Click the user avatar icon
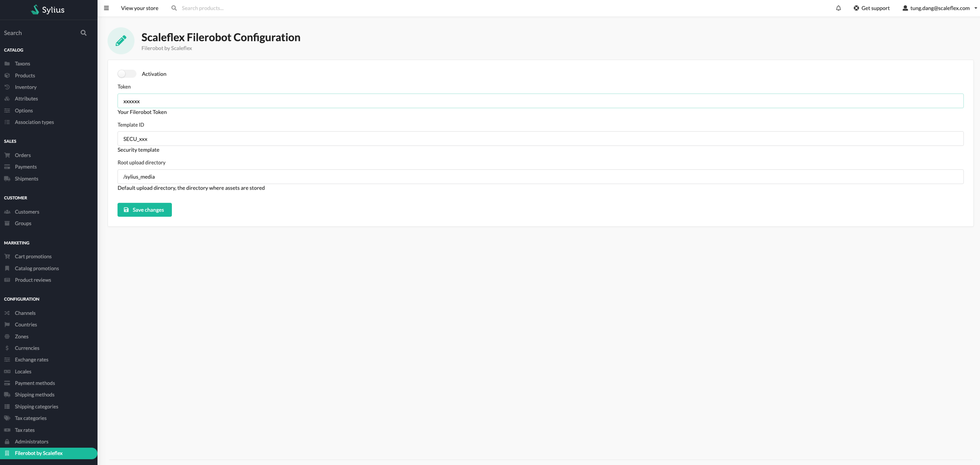 tap(905, 8)
